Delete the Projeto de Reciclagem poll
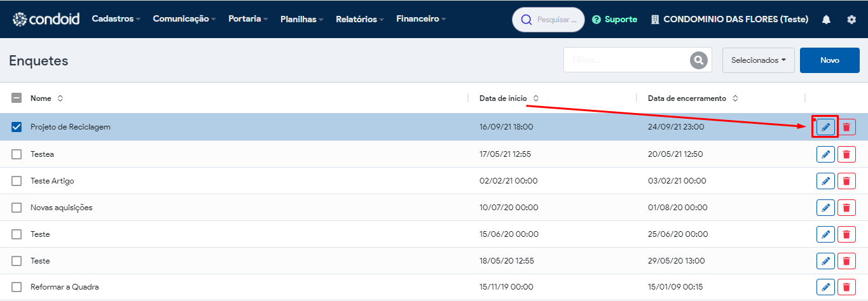The image size is (868, 301). pyautogui.click(x=846, y=127)
